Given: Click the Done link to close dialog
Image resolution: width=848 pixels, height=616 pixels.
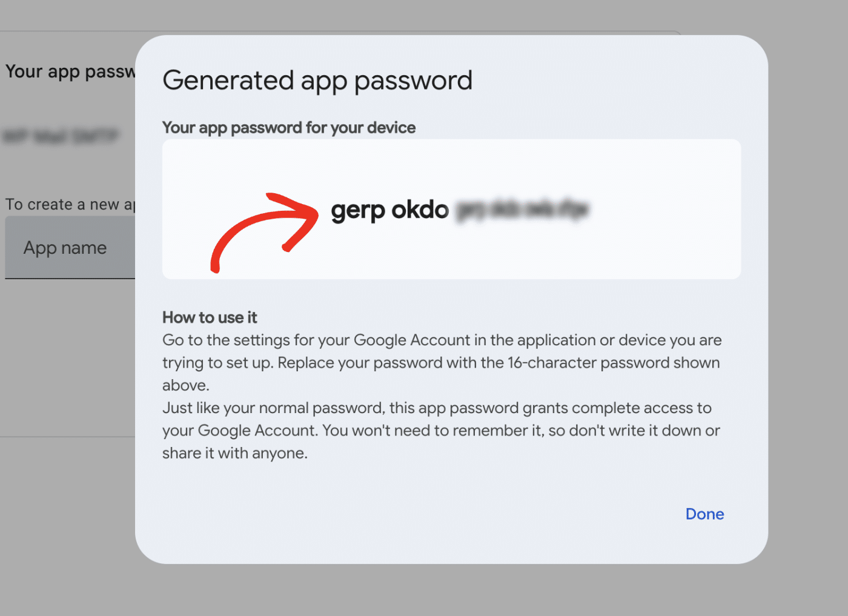Looking at the screenshot, I should [x=704, y=514].
